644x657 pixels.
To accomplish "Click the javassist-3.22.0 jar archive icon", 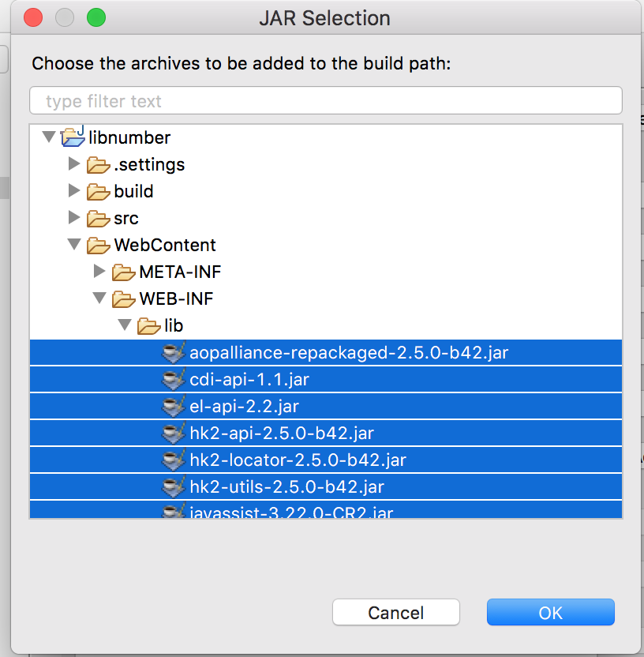I will 173,512.
